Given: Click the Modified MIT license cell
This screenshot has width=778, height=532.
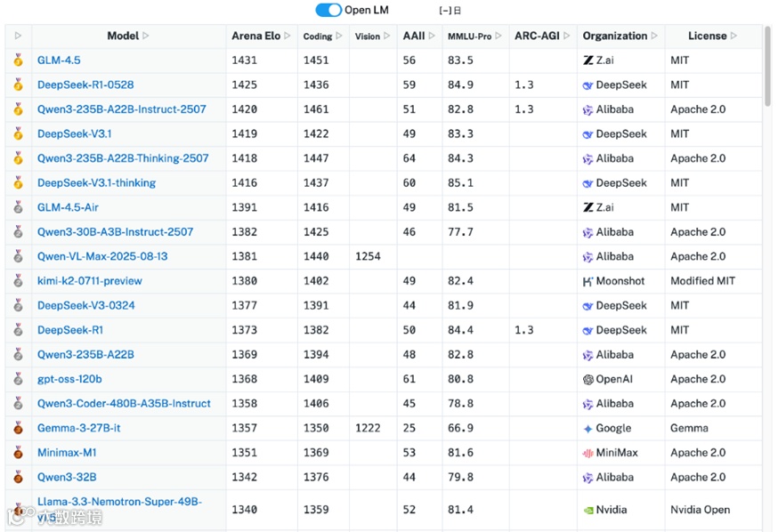Looking at the screenshot, I should click(702, 281).
